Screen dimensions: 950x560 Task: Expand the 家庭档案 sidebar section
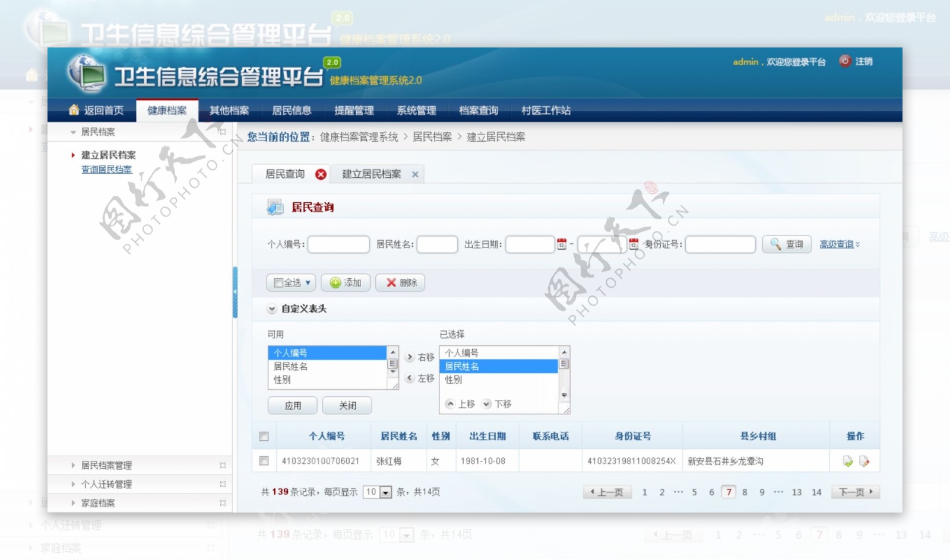tap(73, 503)
